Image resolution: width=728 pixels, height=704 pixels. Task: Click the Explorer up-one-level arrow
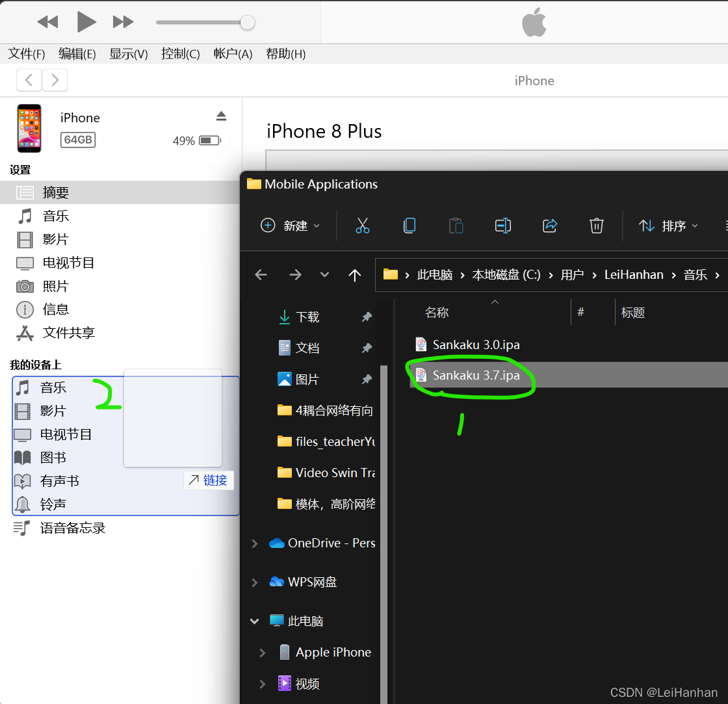355,275
